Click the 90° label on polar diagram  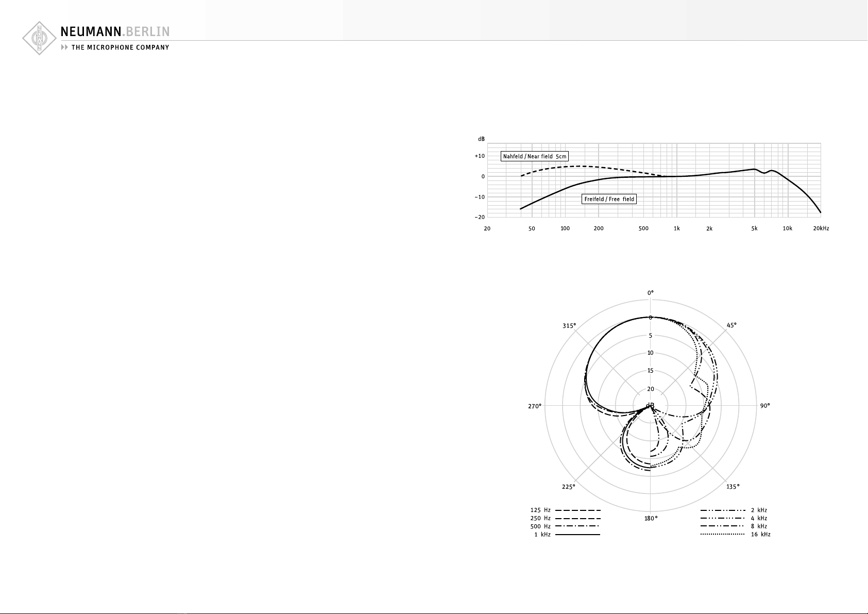[765, 406]
